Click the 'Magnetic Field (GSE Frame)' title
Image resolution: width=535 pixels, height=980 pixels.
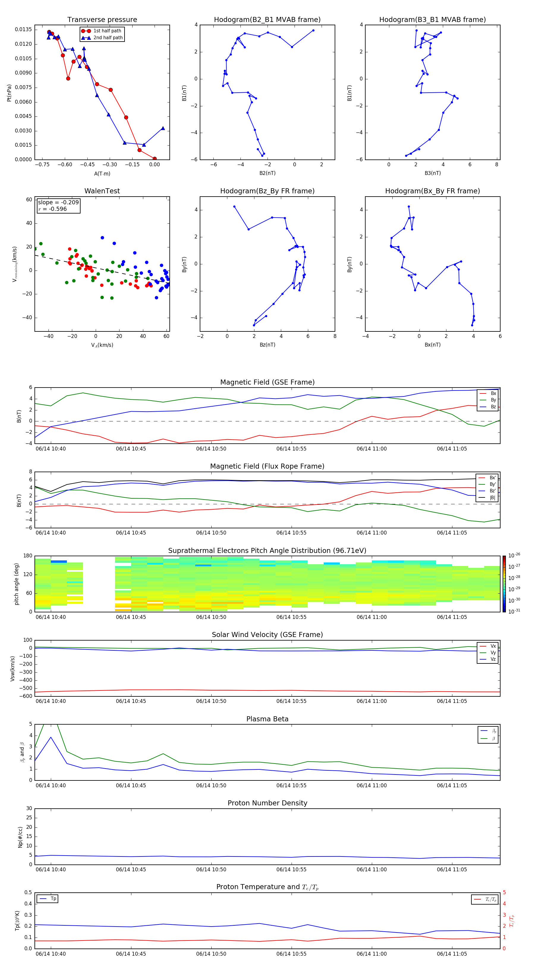coord(267,382)
